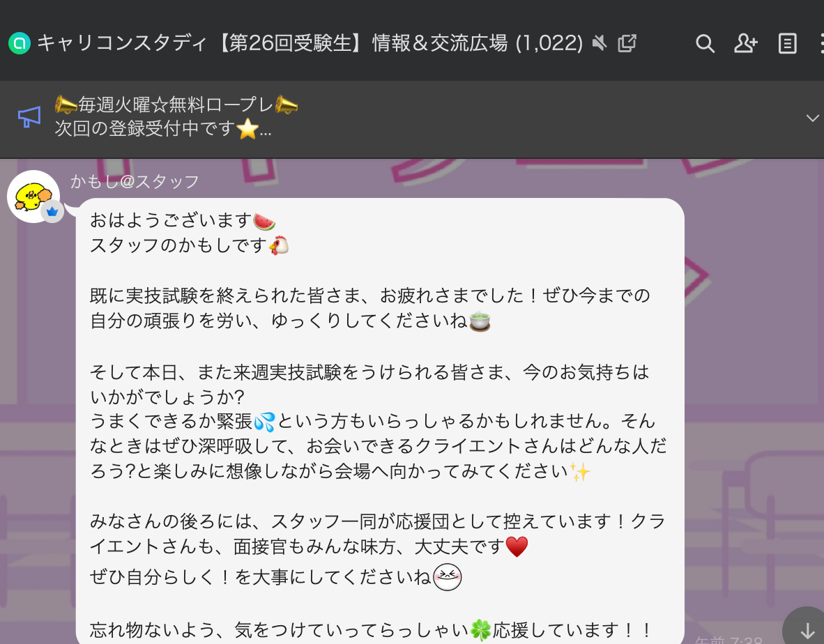Select the sender name かもし@スタッフ
824x644 pixels.
(x=135, y=182)
